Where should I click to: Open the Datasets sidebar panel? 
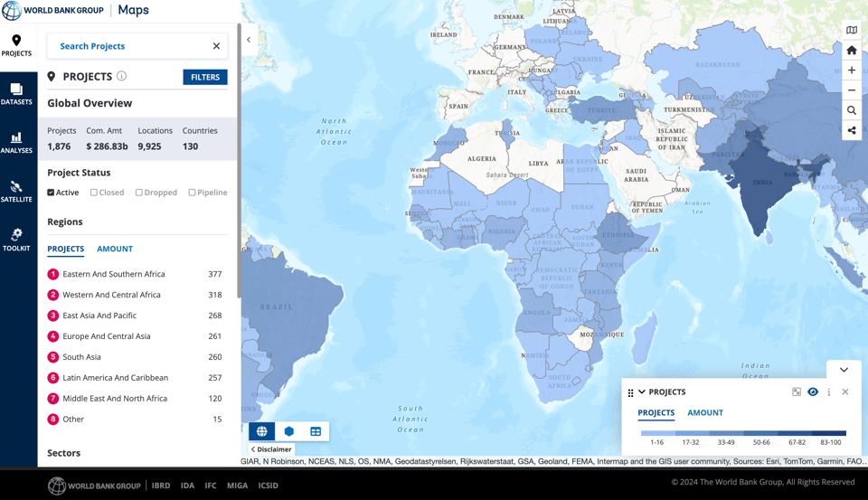[x=16, y=94]
